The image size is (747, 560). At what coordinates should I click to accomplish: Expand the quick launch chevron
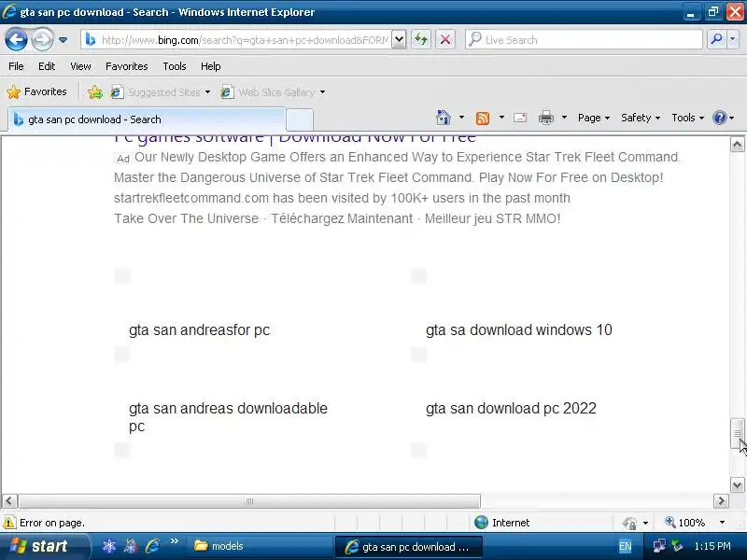(x=174, y=541)
